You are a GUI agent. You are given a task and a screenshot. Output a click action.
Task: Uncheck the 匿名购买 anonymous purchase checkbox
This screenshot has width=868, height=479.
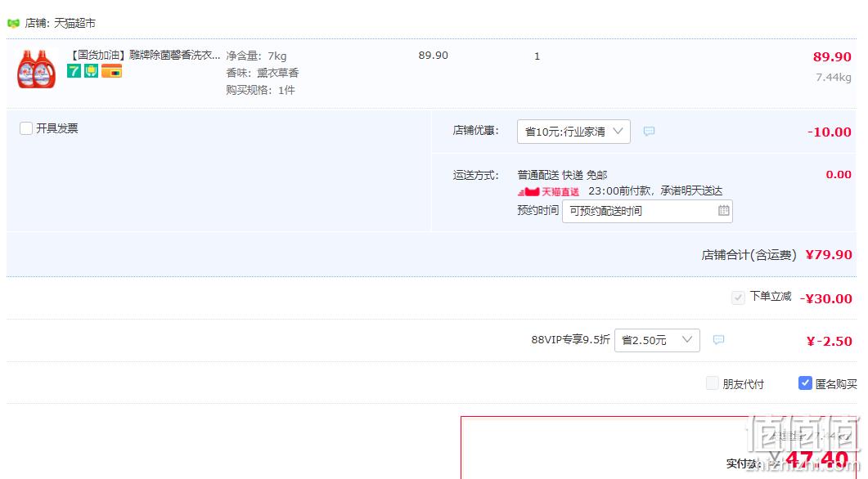[805, 383]
